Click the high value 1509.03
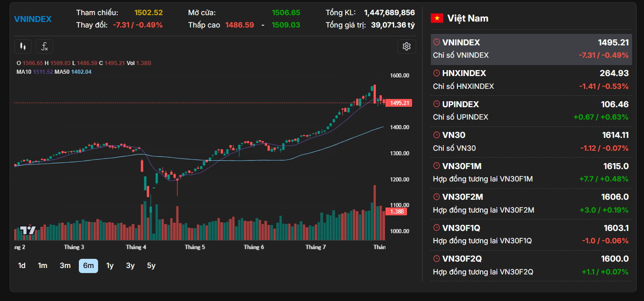This screenshot has width=644, height=301. pos(286,25)
